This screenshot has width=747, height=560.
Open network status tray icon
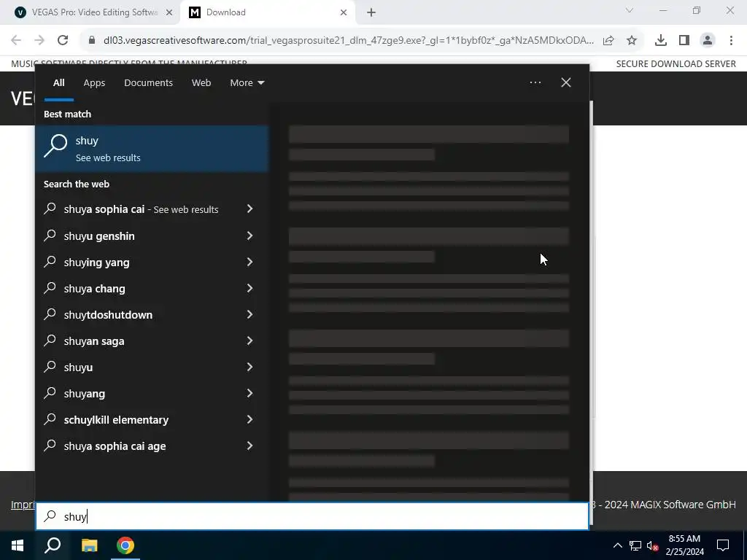[635, 545]
